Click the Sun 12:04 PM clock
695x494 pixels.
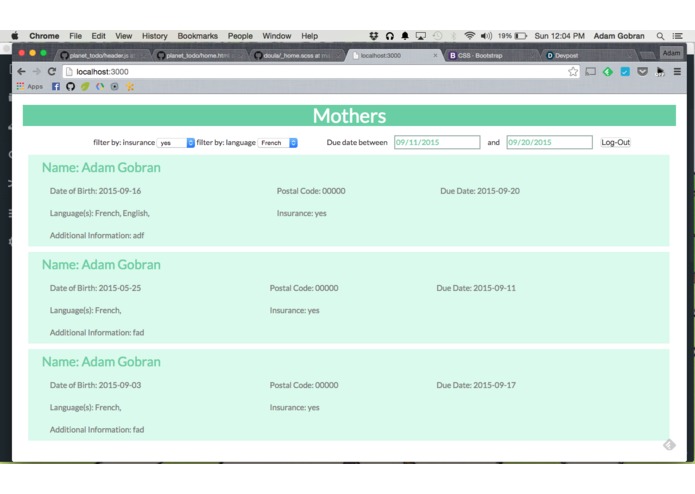559,36
